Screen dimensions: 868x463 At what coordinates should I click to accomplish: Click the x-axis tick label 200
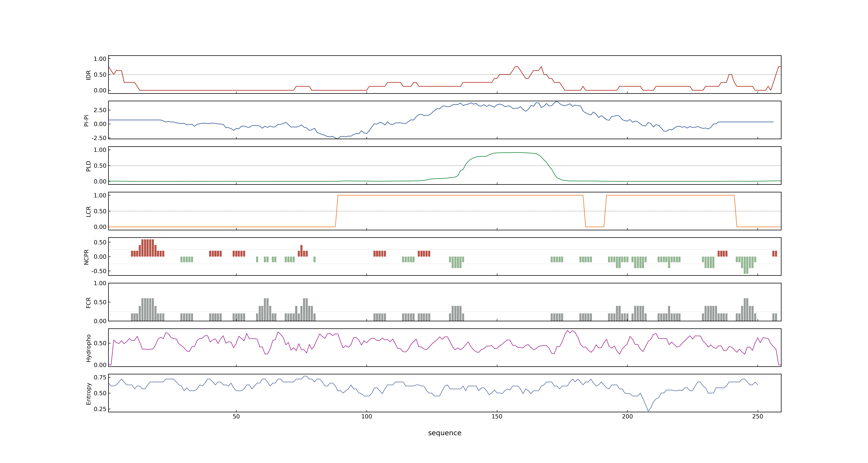coord(627,416)
